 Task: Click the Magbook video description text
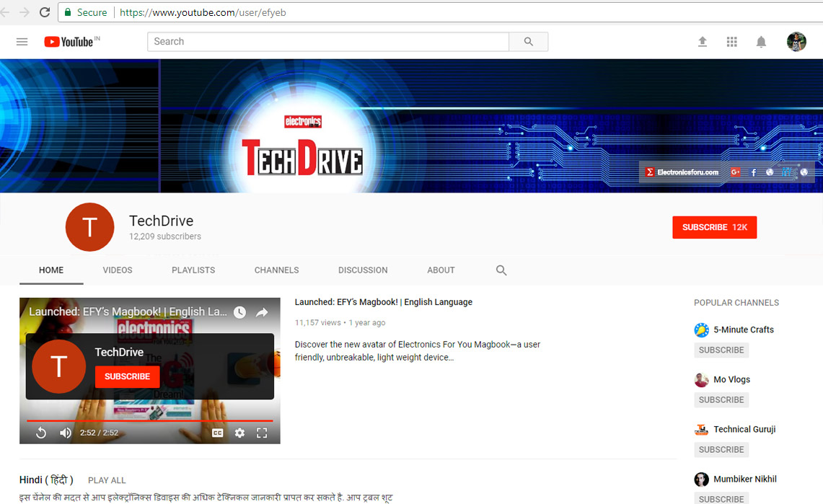[418, 351]
